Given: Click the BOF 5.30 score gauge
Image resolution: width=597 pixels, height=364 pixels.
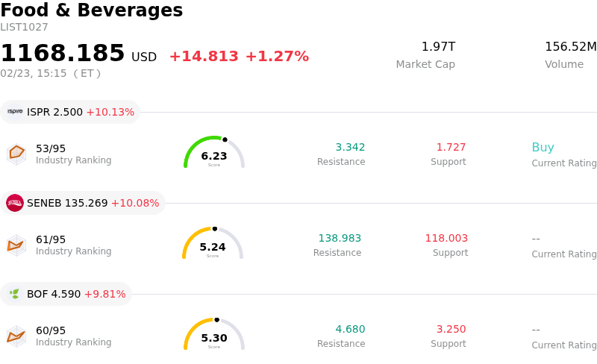Looking at the screenshot, I should point(214,335).
